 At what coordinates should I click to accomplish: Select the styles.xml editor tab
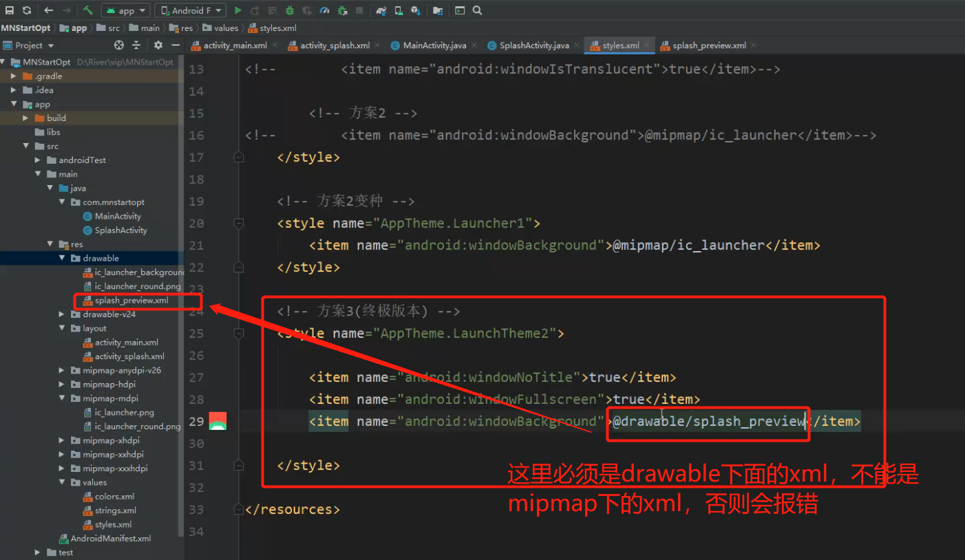click(x=620, y=45)
